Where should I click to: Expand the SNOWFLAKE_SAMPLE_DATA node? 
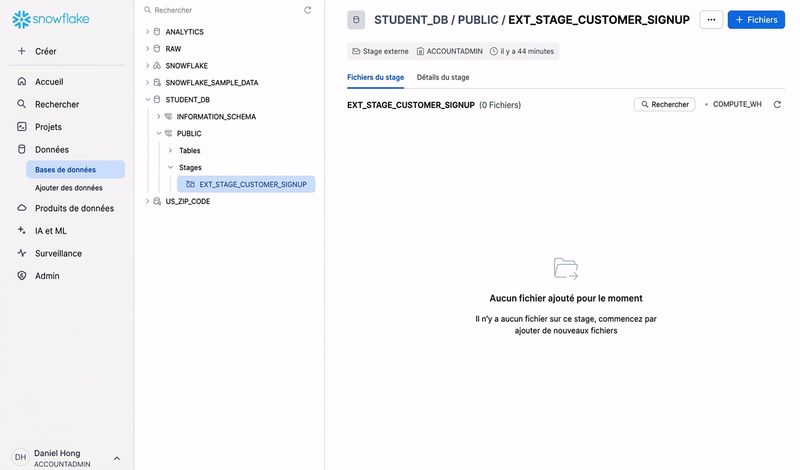click(147, 82)
